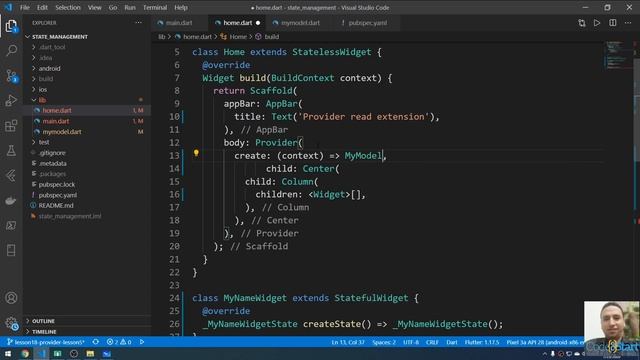Open the Run menu

click(130, 7)
